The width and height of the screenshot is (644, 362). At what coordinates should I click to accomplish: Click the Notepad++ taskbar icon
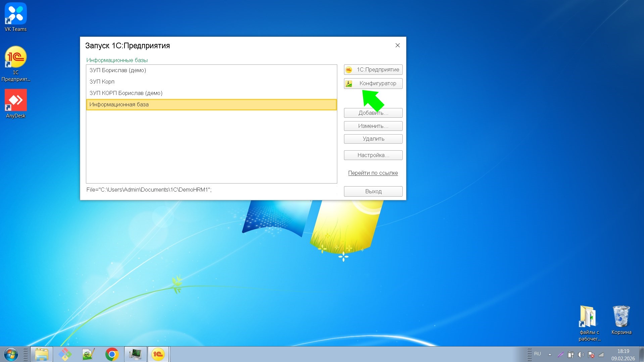click(89, 354)
